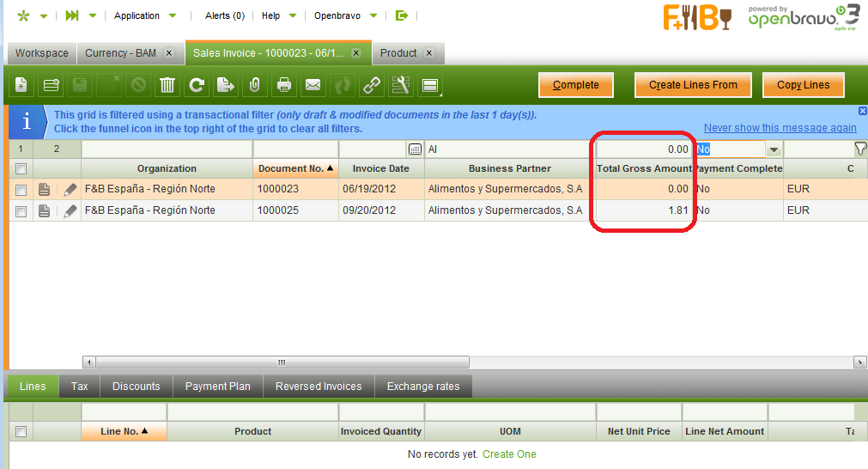Screen dimensions: 868x469
Task: Click the Business Partner filter field
Action: 509,149
